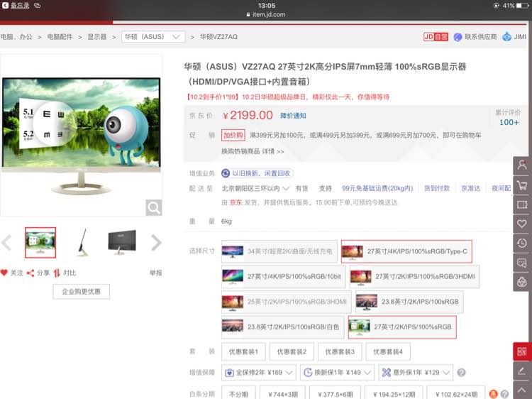Select side-profile monitor thumbnail
This screenshot has width=532, height=399.
[x=82, y=243]
